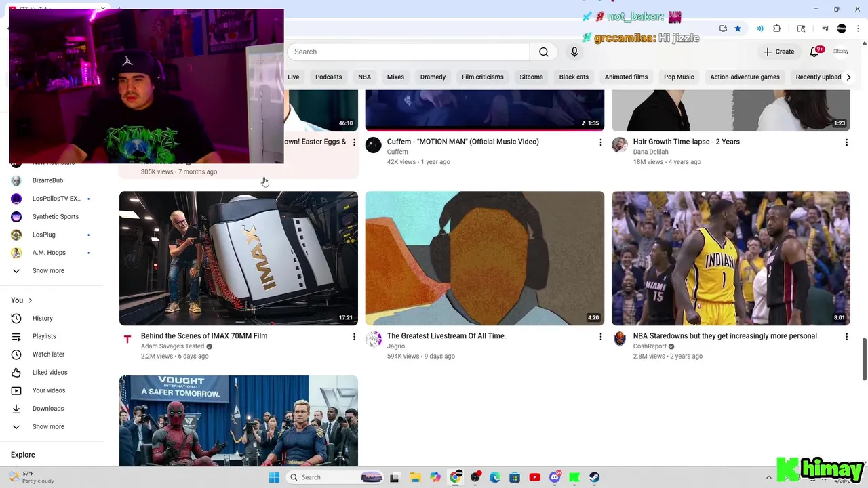Open Behind the Scenes of IMAX title
The height and width of the screenshot is (488, 868).
tap(204, 336)
